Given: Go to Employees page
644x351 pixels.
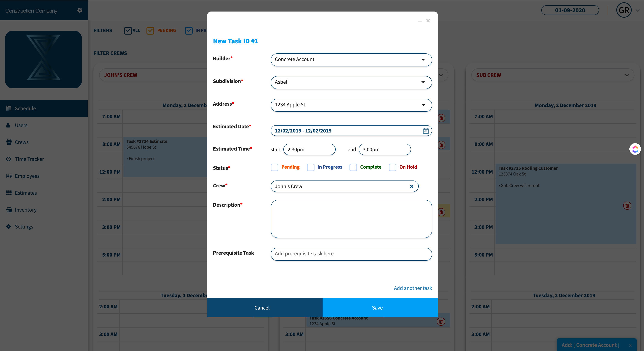Looking at the screenshot, I should (27, 176).
